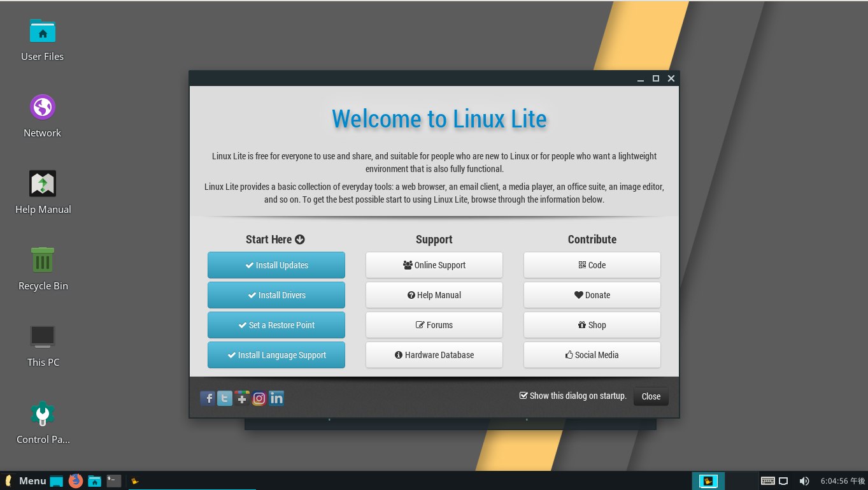Click Install Language Support button
868x490 pixels.
[276, 355]
